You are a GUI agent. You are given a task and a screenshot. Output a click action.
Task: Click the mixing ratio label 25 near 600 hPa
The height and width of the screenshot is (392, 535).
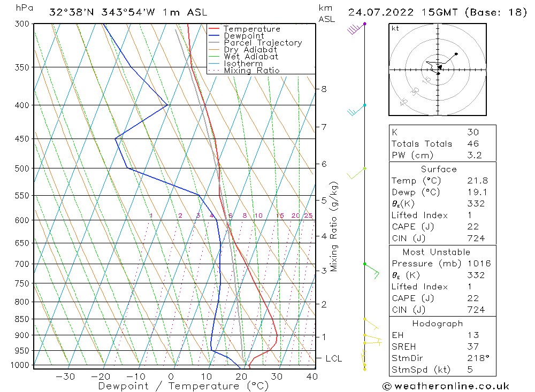point(309,216)
